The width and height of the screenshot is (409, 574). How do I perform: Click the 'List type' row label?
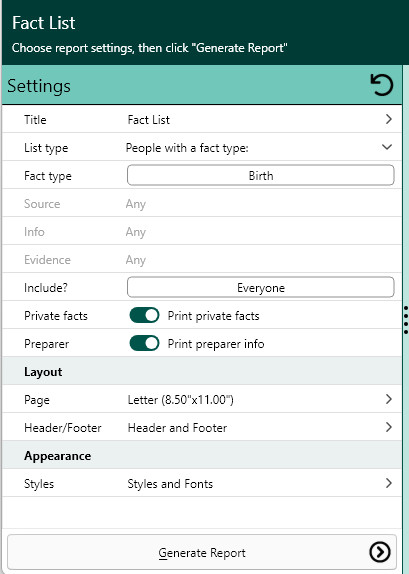46,148
